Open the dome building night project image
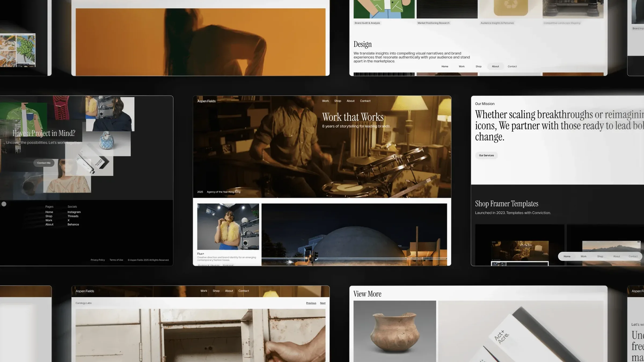The height and width of the screenshot is (362, 644). tap(354, 235)
